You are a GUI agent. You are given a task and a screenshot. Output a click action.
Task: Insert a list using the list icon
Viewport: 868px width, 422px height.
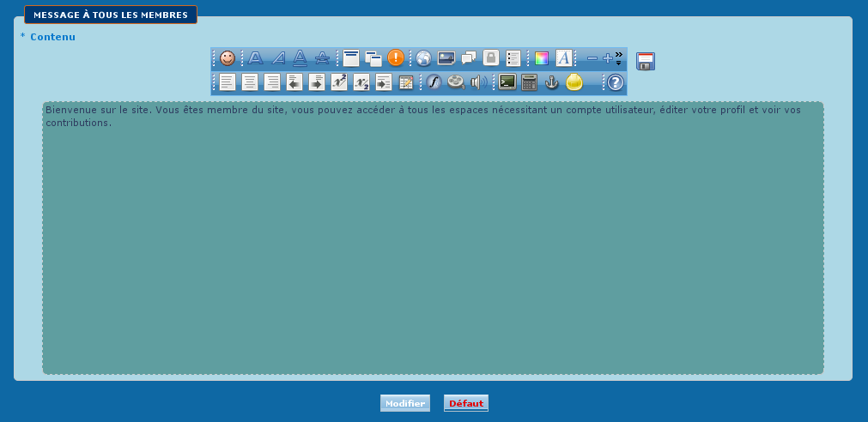point(513,58)
